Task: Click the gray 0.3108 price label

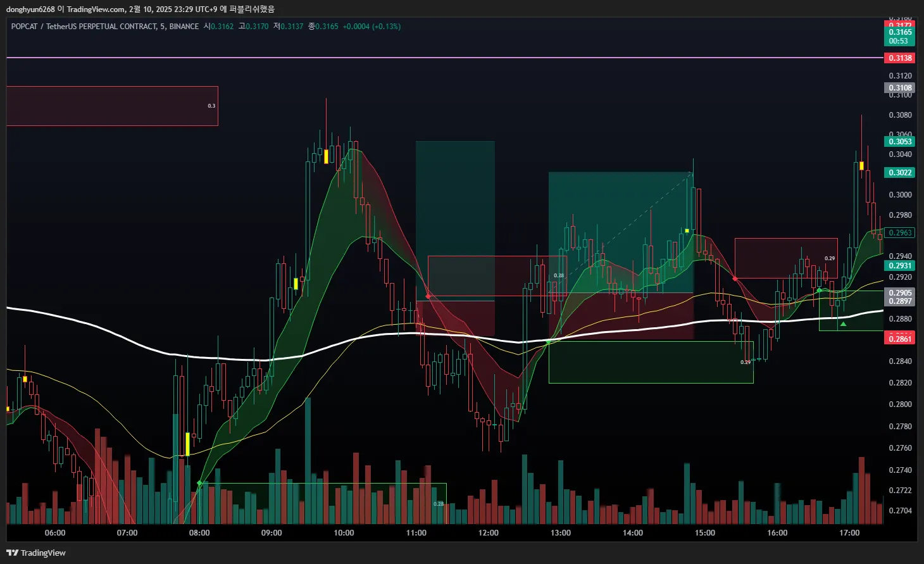Action: click(x=899, y=88)
